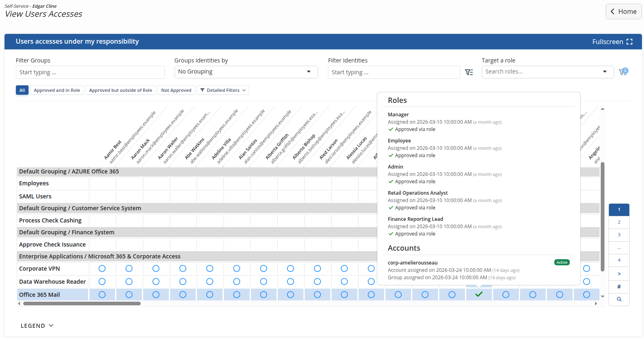
Task: Click the role filter icon with badge 2
Action: 623,71
